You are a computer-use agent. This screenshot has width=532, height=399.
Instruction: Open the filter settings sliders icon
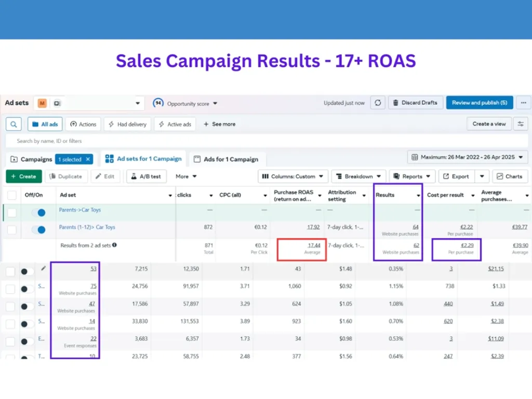point(521,124)
